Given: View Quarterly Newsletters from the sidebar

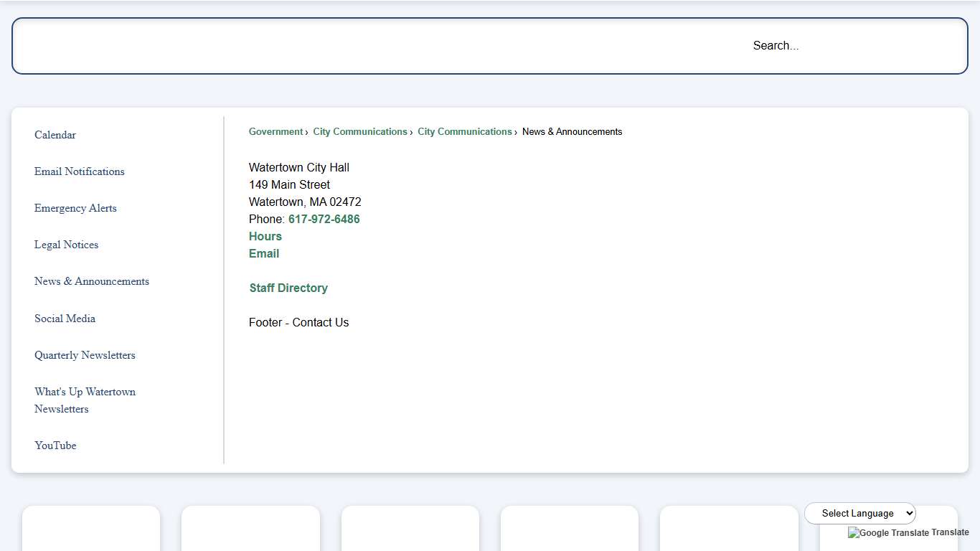Looking at the screenshot, I should click(x=85, y=355).
